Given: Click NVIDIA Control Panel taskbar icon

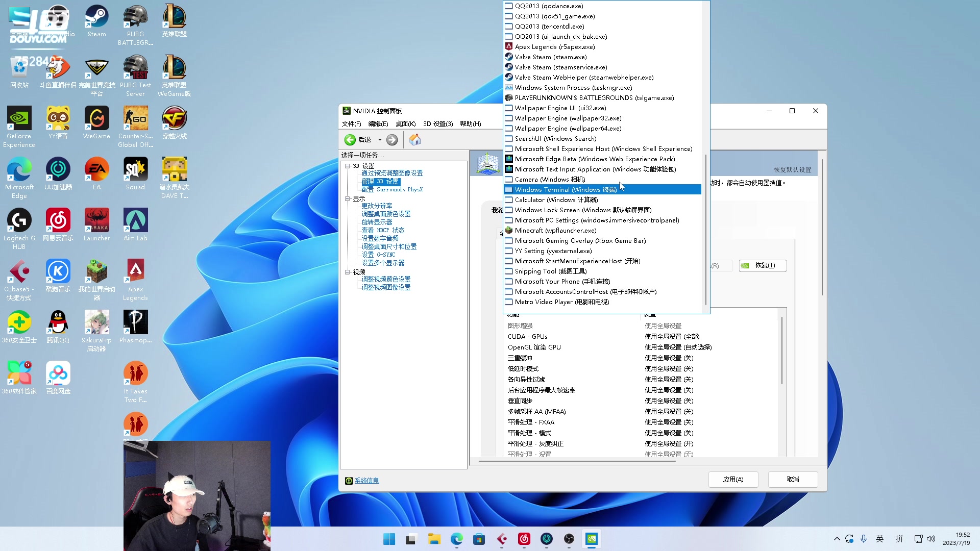Looking at the screenshot, I should point(591,539).
